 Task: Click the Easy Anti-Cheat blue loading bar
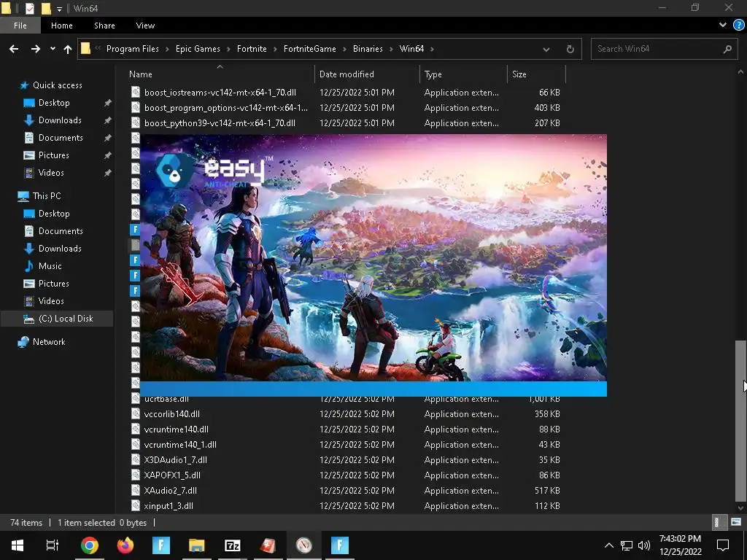pos(373,389)
